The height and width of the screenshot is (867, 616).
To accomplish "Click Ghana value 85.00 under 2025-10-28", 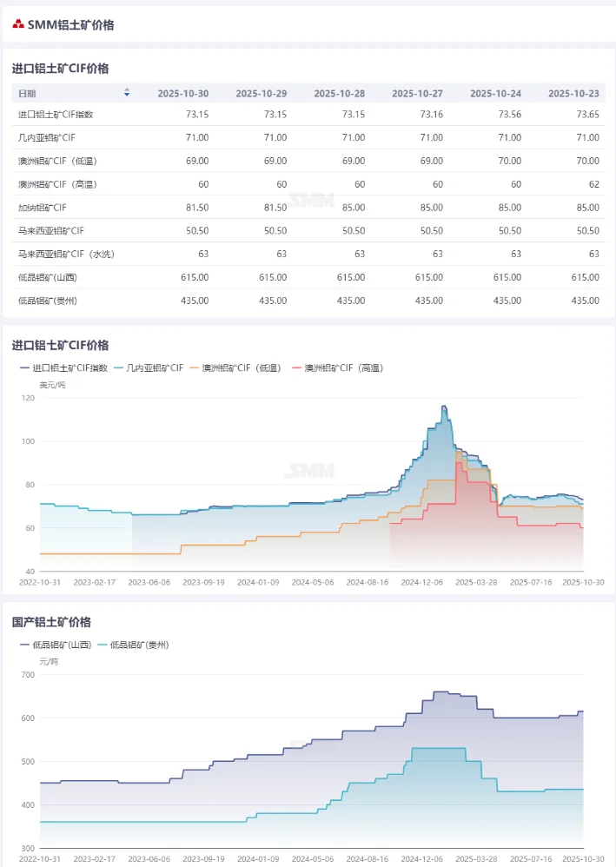I will 354,208.
